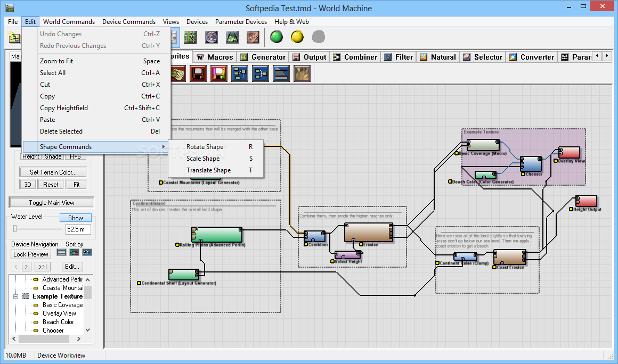Select Beach Color in device tree
The height and width of the screenshot is (364, 618).
58,322
